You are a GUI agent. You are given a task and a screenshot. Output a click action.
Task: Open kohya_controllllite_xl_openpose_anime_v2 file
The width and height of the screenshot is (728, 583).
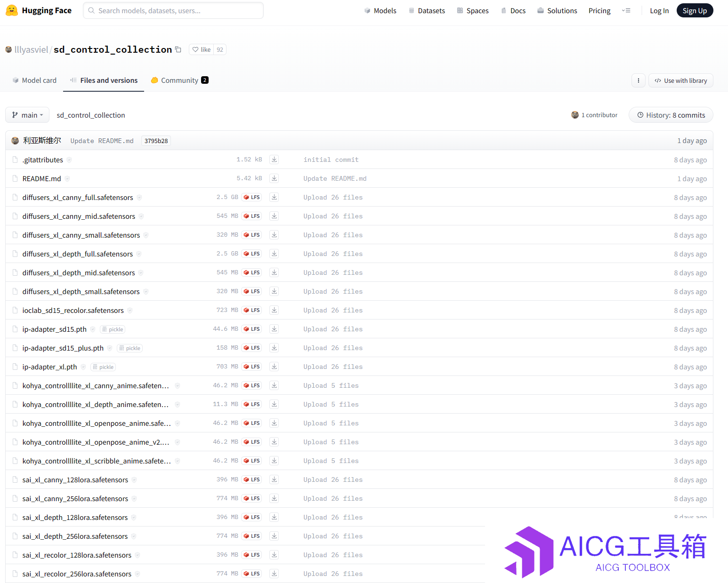[96, 442]
